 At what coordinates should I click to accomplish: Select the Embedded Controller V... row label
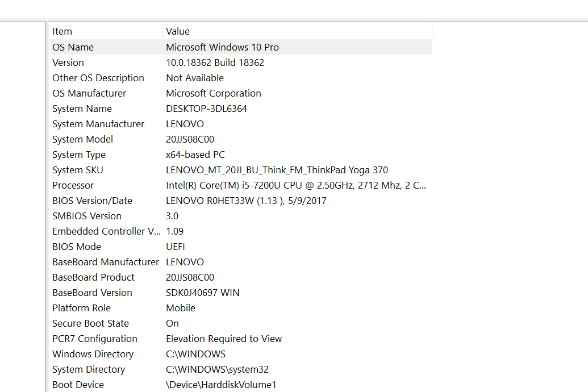coord(106,232)
